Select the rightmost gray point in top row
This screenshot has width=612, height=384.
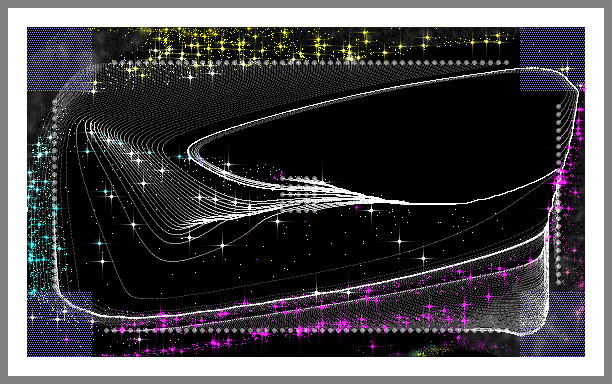click(x=507, y=62)
